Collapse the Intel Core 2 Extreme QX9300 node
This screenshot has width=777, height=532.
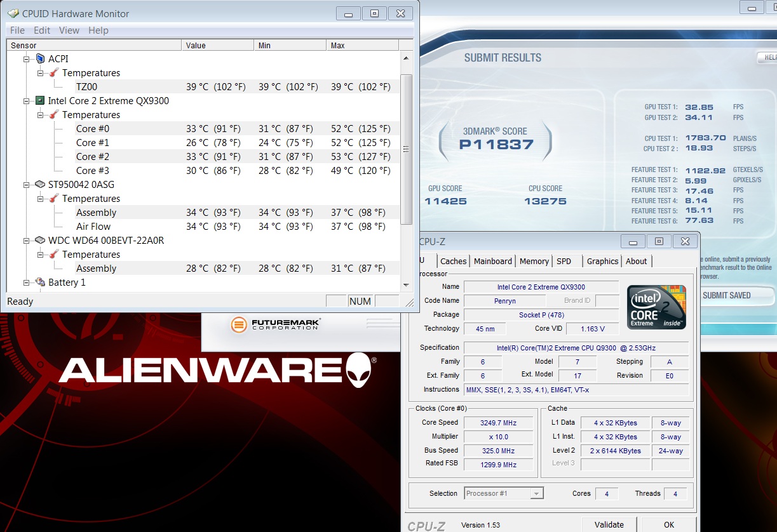27,100
